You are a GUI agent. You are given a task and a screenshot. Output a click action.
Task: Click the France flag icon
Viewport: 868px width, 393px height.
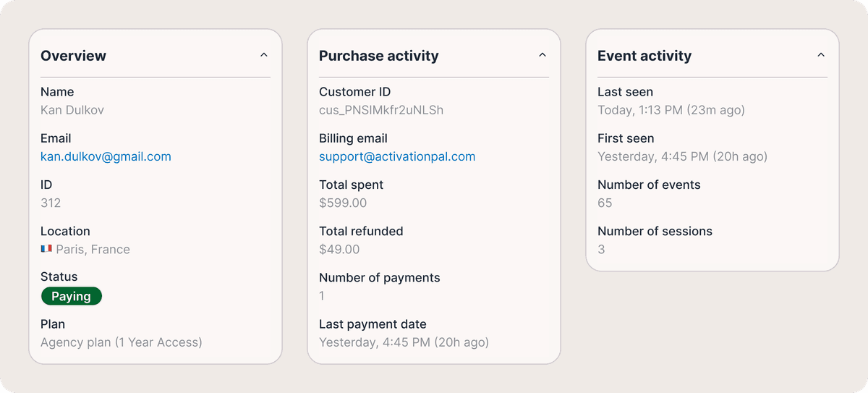click(x=46, y=249)
